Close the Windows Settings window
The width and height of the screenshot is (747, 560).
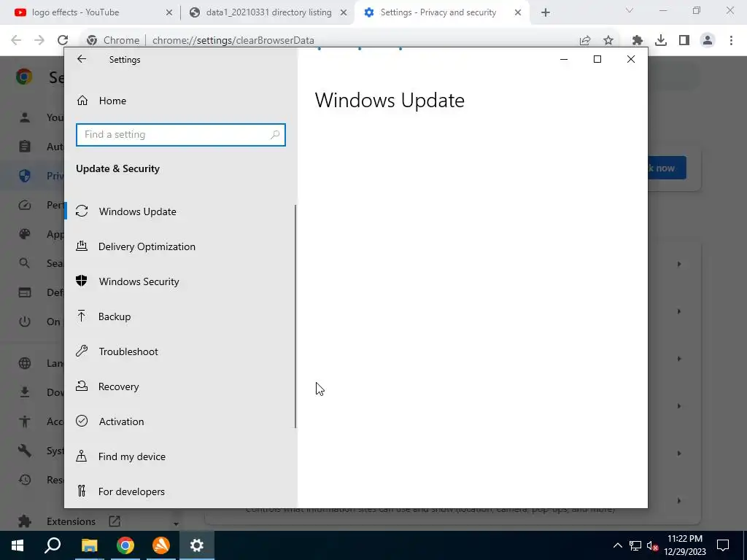point(631,59)
